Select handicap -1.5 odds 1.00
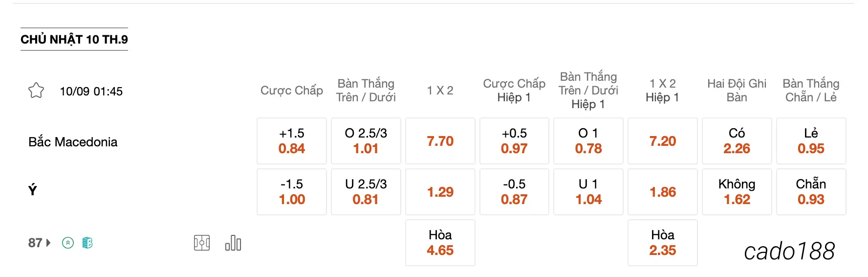 pyautogui.click(x=292, y=192)
